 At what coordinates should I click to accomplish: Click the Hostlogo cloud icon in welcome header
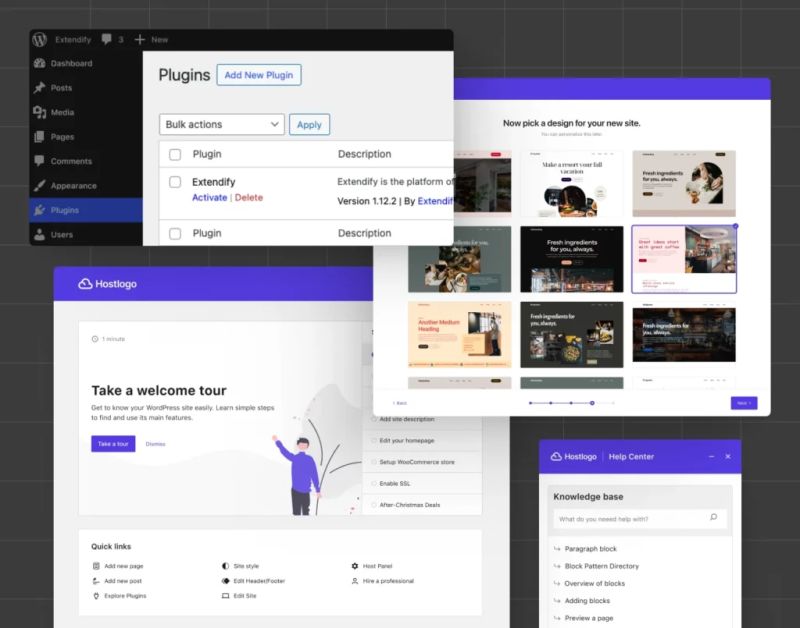click(x=85, y=284)
